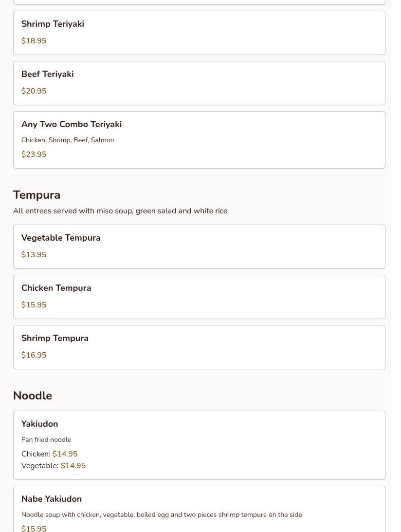
Task: Choose Any Two Combo Teriyaki
Action: [71, 124]
